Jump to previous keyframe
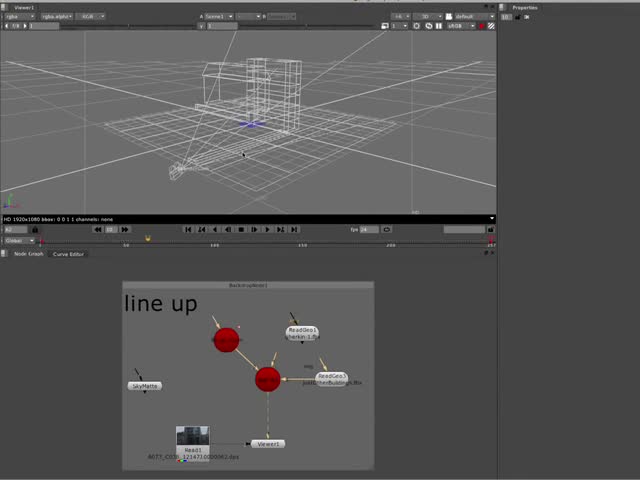 point(202,230)
